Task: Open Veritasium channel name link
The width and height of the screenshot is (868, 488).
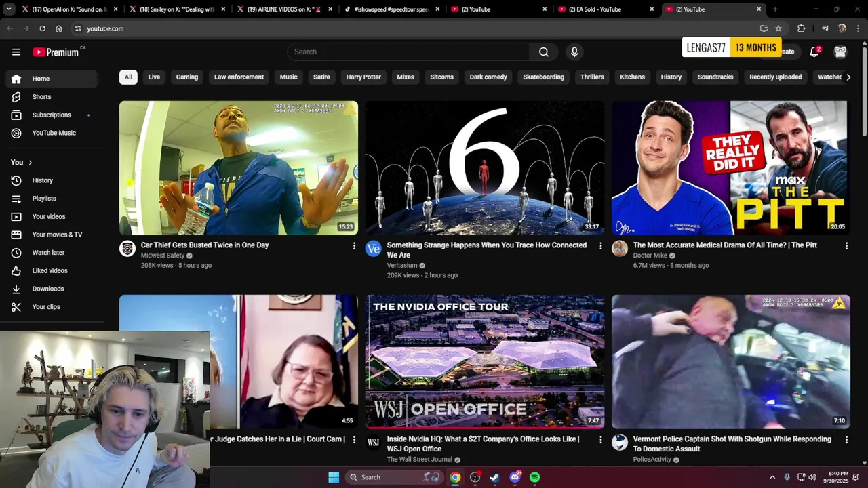Action: tap(402, 266)
